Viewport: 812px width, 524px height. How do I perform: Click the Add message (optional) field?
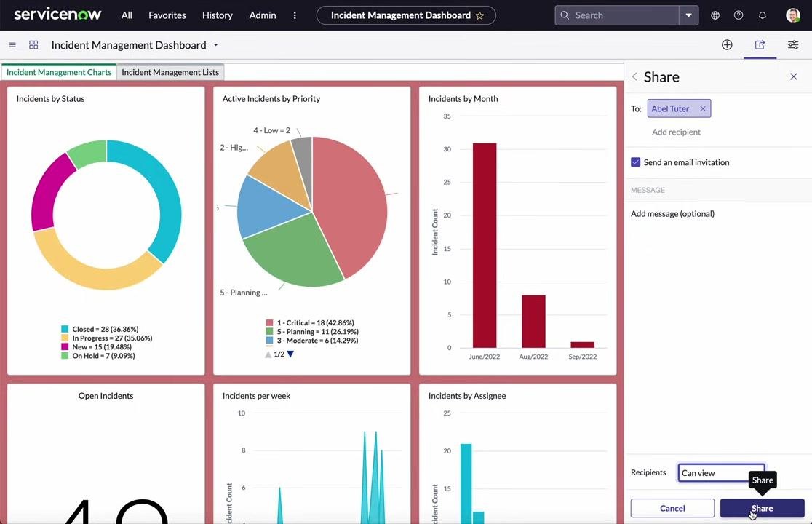672,214
